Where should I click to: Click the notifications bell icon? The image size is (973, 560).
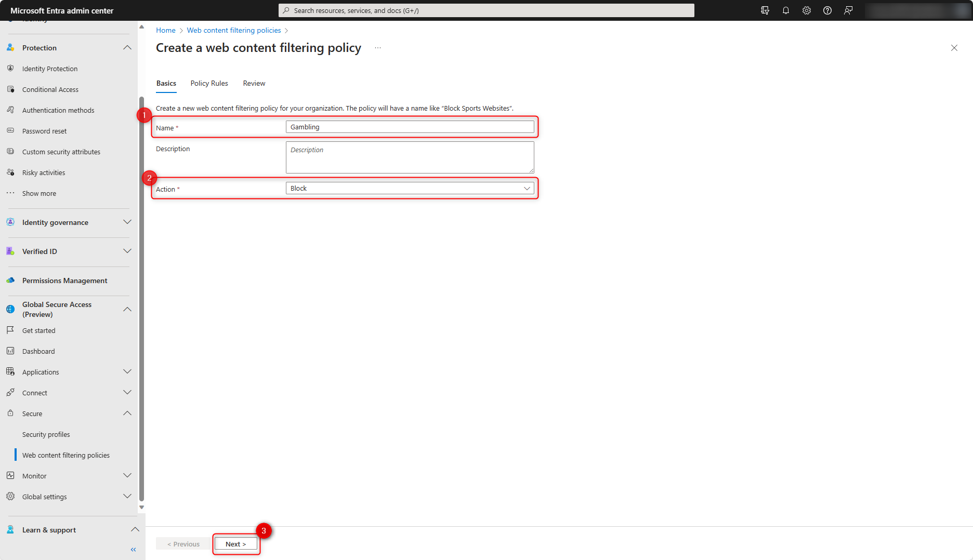click(x=785, y=10)
